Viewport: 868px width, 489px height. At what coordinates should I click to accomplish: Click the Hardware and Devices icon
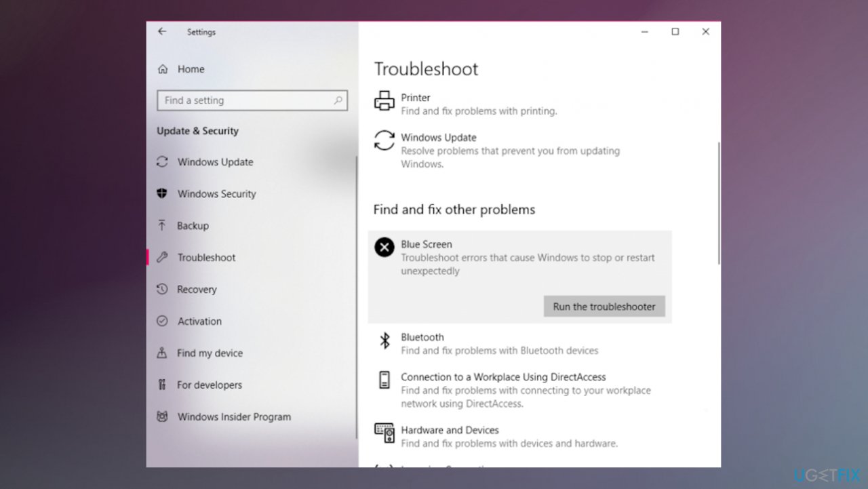click(384, 433)
